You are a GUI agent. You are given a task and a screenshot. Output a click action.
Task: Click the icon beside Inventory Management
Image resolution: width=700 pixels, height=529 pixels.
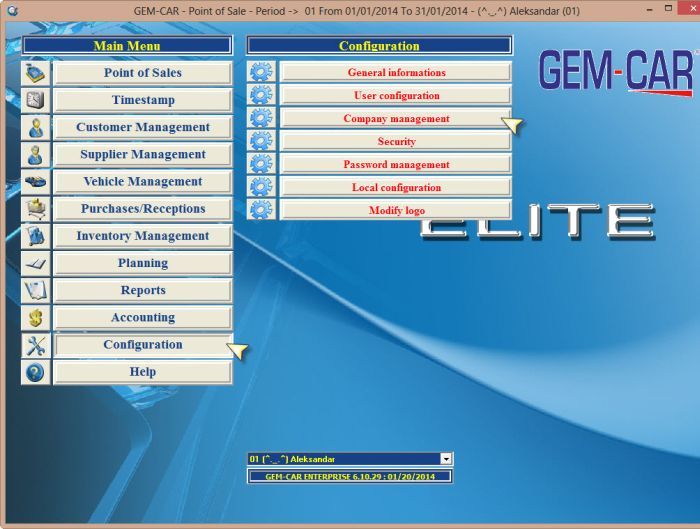pyautogui.click(x=35, y=236)
